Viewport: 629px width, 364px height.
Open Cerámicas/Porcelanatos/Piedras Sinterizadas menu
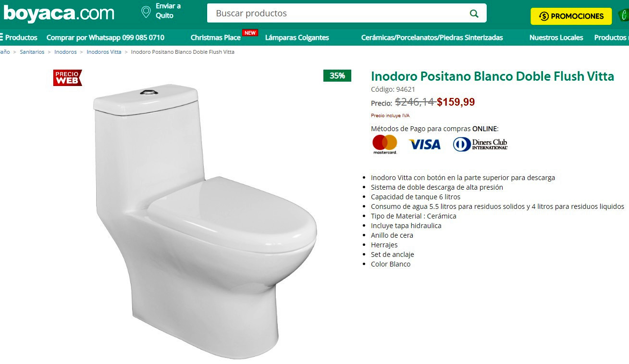432,37
